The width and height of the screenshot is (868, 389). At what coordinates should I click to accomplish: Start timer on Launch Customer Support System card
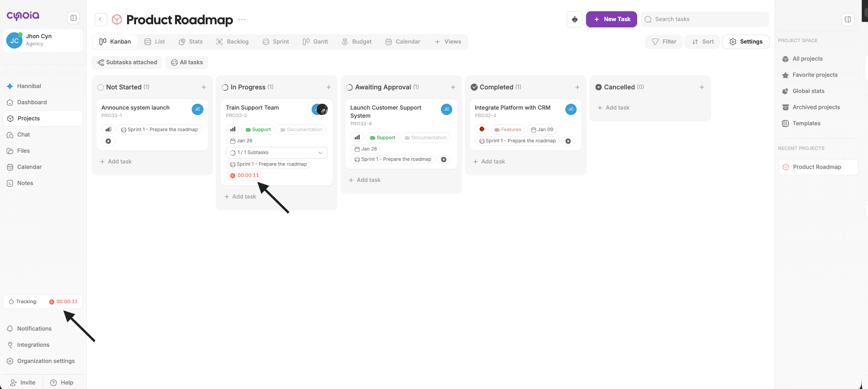tap(444, 159)
